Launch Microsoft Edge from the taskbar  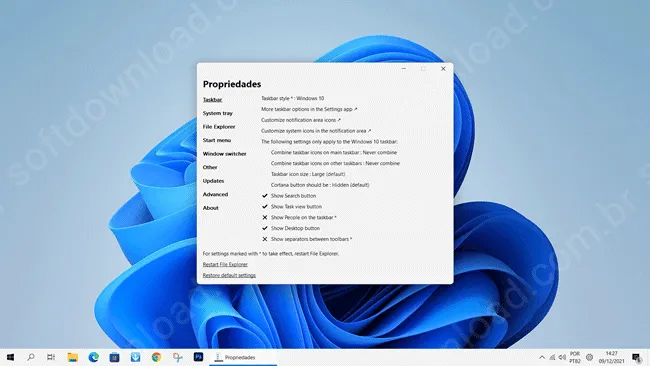coord(94,357)
